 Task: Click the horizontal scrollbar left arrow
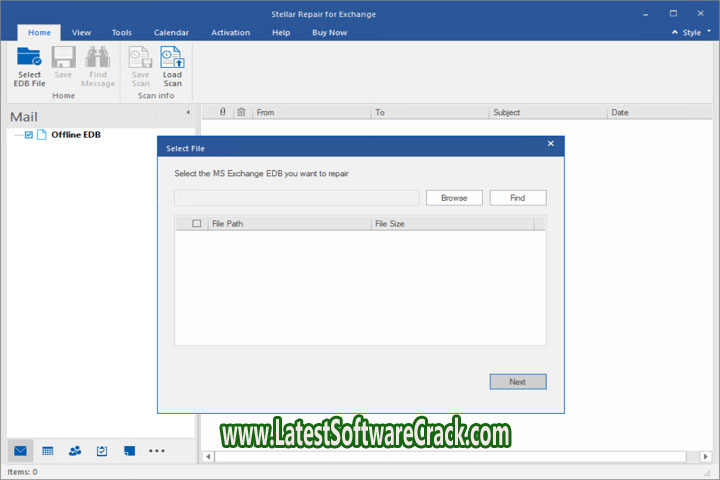208,457
